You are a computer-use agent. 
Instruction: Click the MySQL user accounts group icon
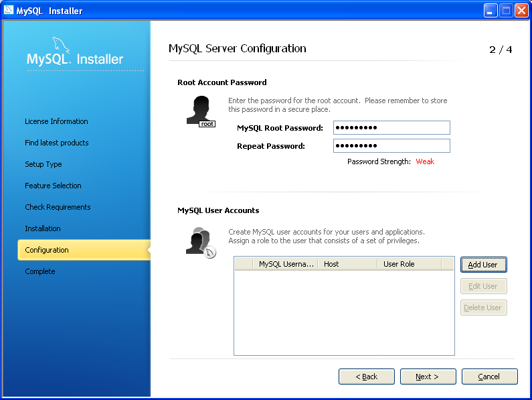pyautogui.click(x=201, y=243)
